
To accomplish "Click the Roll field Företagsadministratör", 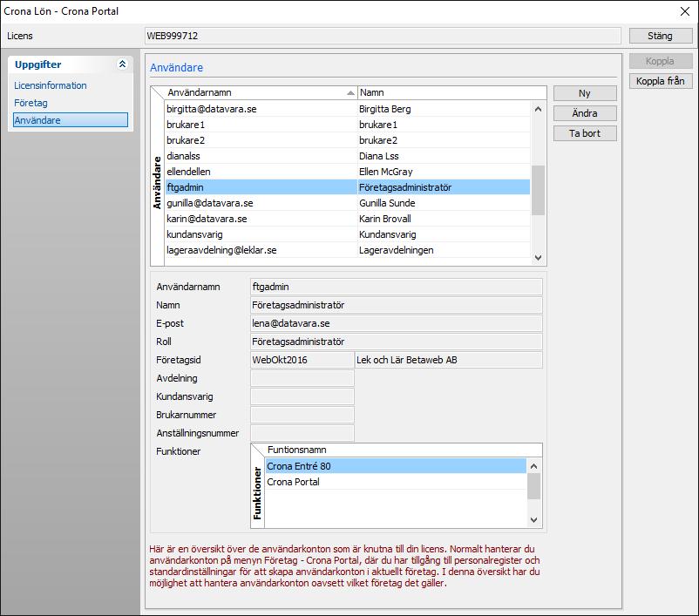I will tap(397, 342).
